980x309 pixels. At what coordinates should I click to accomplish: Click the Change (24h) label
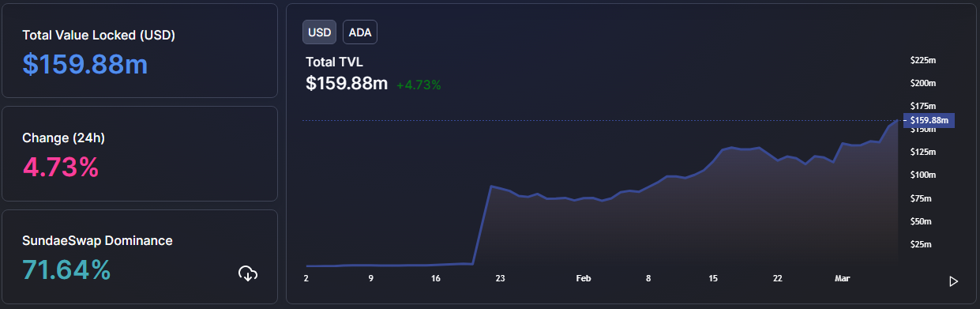coord(63,138)
